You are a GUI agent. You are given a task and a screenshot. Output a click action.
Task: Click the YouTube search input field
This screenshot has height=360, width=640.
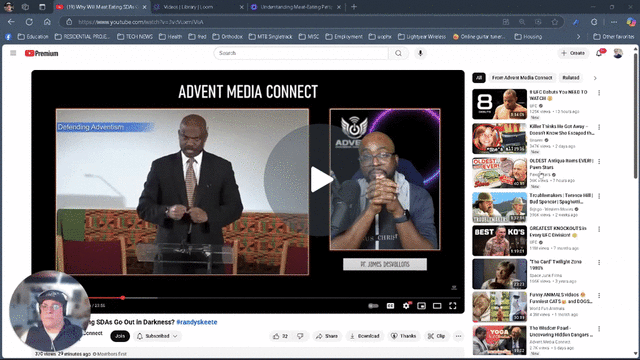301,53
